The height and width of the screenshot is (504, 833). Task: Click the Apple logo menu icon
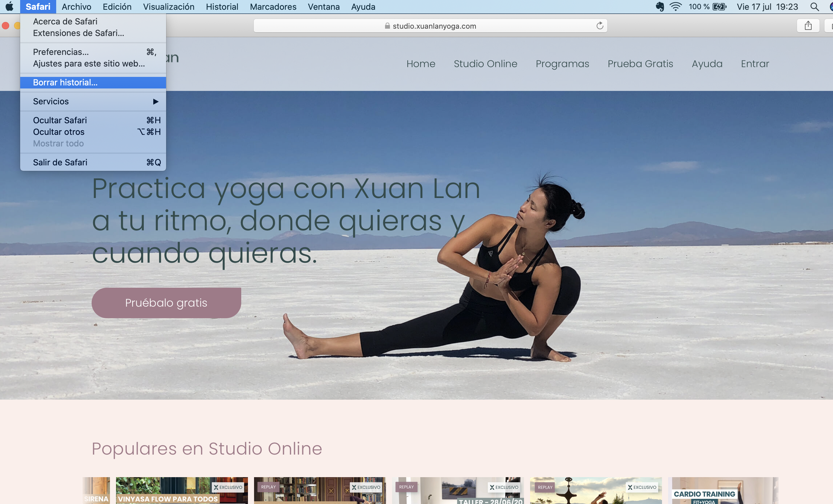(x=9, y=6)
